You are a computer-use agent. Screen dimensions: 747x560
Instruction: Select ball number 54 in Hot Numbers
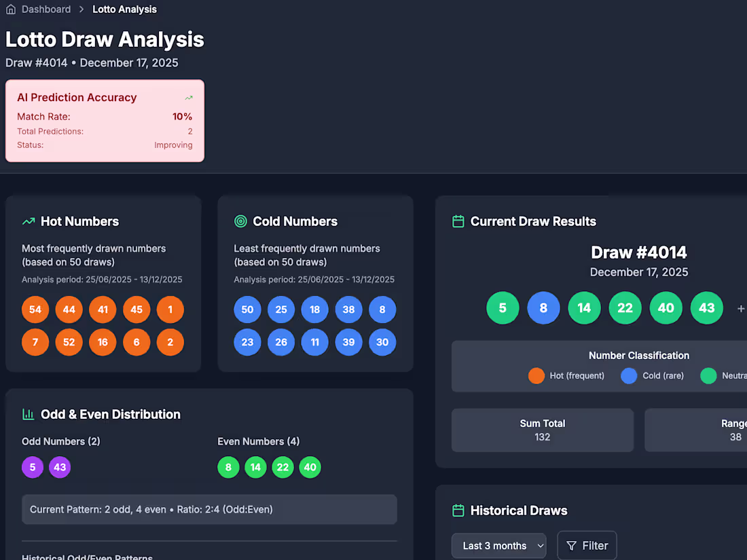35,309
